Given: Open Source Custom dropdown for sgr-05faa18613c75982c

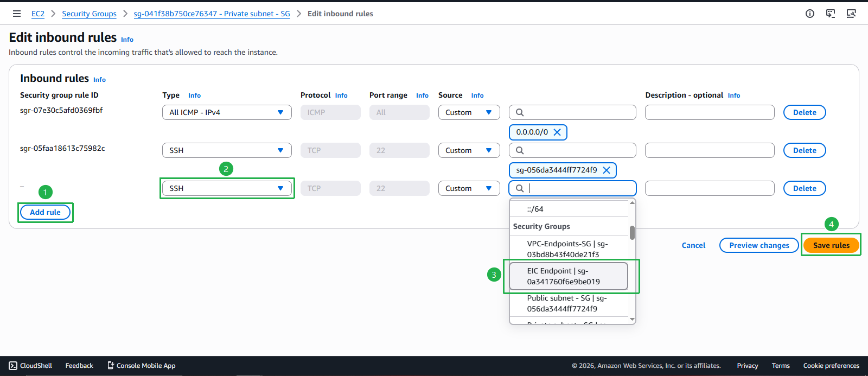Looking at the screenshot, I should click(469, 150).
